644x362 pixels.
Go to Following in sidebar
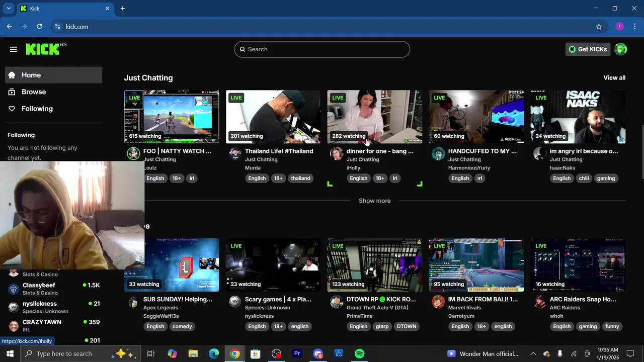click(x=54, y=109)
